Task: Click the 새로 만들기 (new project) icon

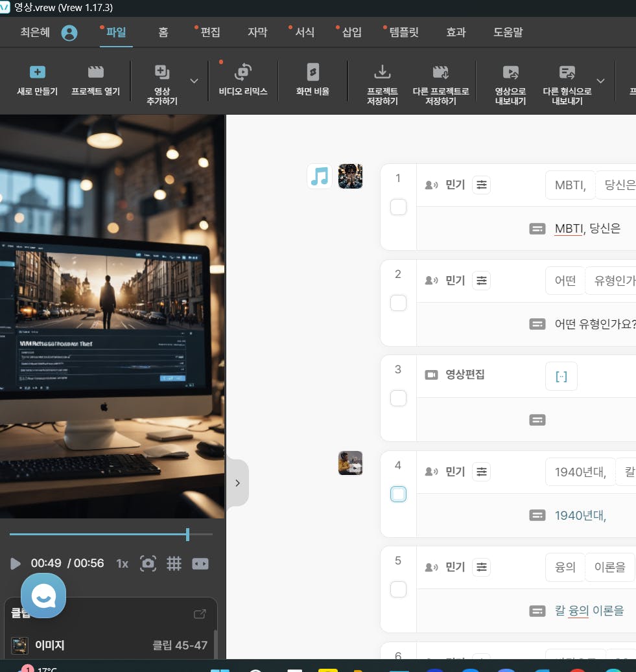Action: pos(38,73)
